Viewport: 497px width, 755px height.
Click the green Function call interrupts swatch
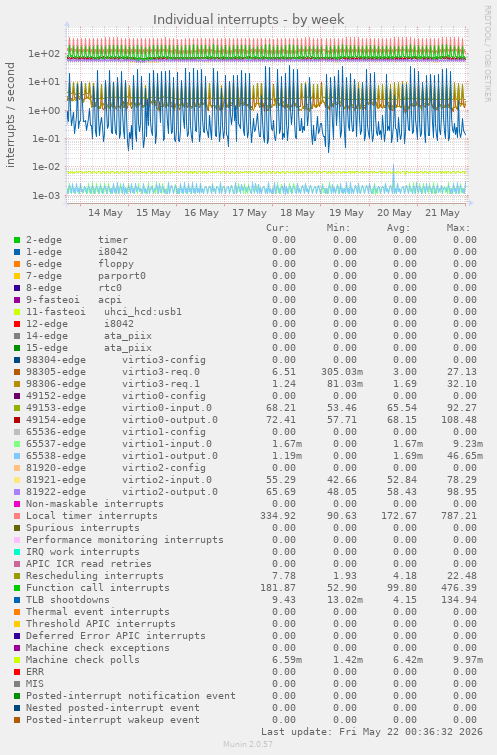pos(17,588)
